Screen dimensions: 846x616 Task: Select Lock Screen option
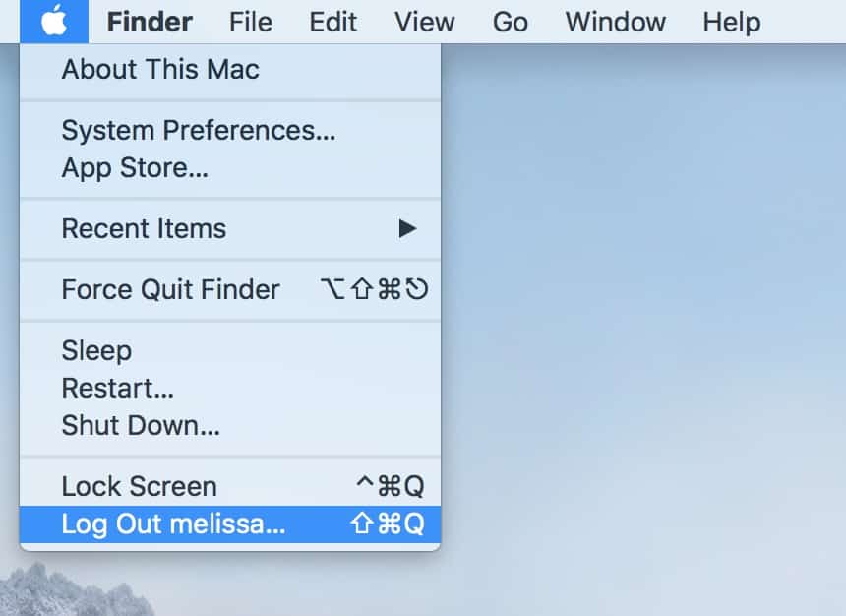(139, 487)
